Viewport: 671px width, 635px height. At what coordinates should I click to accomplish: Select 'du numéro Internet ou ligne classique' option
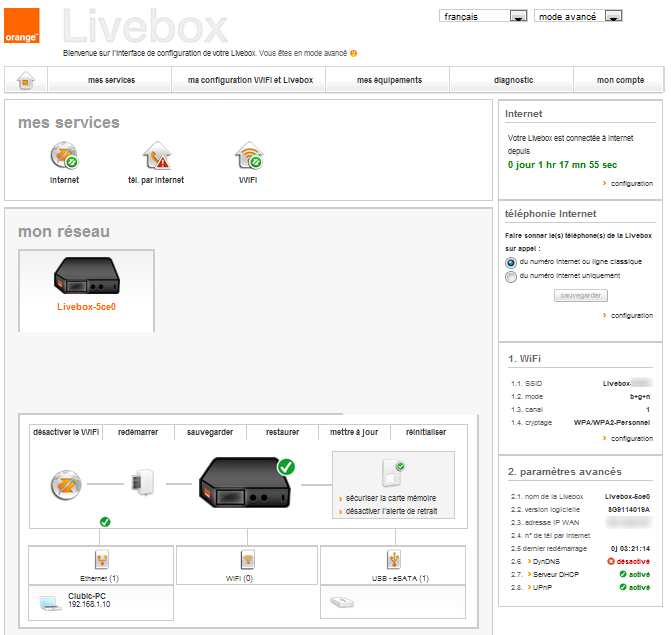pyautogui.click(x=511, y=263)
